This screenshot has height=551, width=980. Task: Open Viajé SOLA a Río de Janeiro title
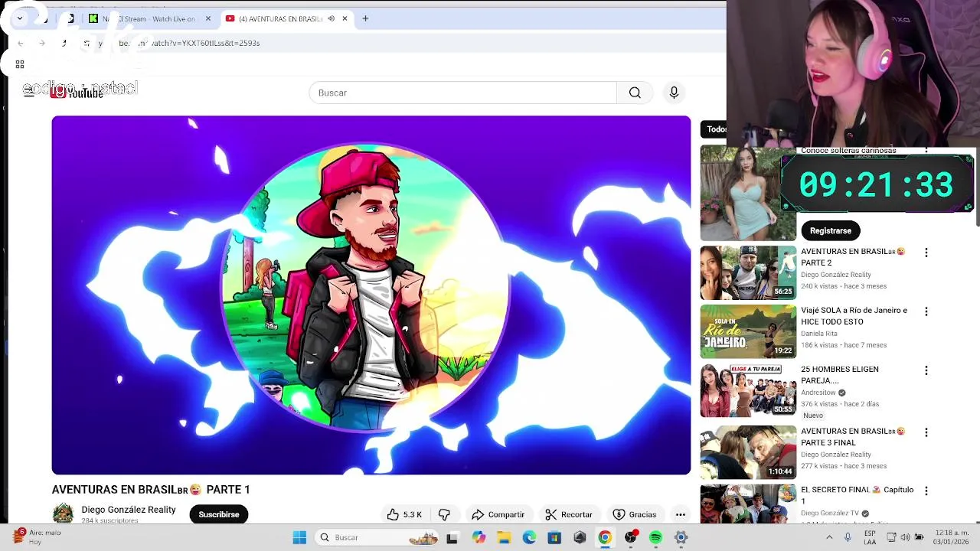click(854, 316)
